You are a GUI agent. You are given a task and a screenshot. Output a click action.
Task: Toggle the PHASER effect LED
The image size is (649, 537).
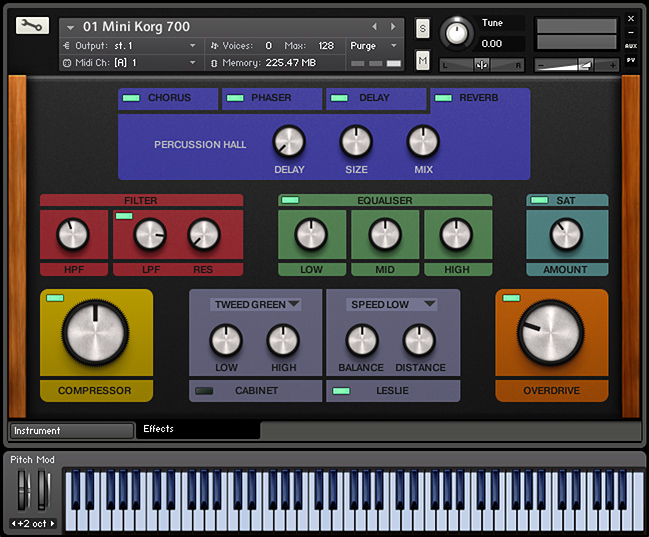[235, 98]
